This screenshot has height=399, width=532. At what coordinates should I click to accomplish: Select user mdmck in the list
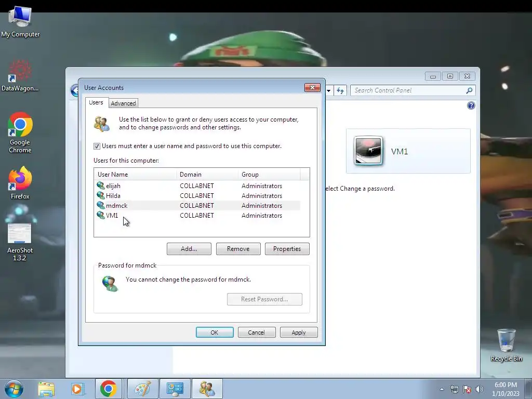(197, 206)
